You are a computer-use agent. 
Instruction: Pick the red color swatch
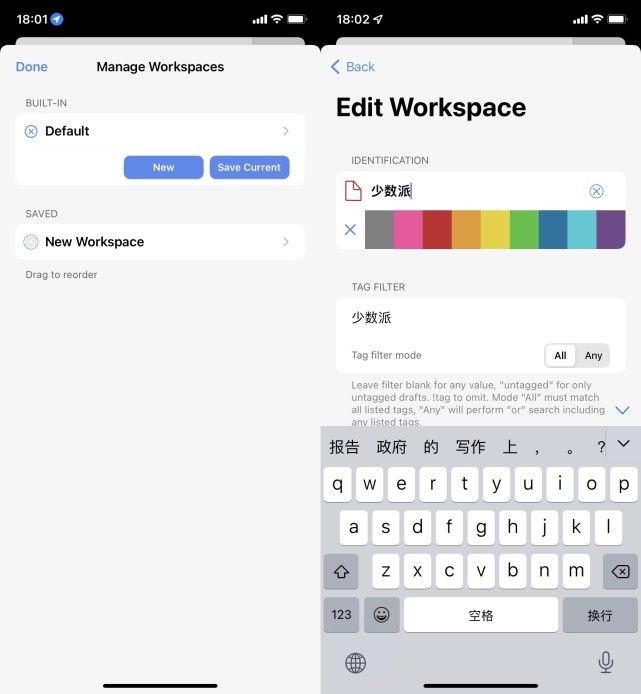point(437,229)
